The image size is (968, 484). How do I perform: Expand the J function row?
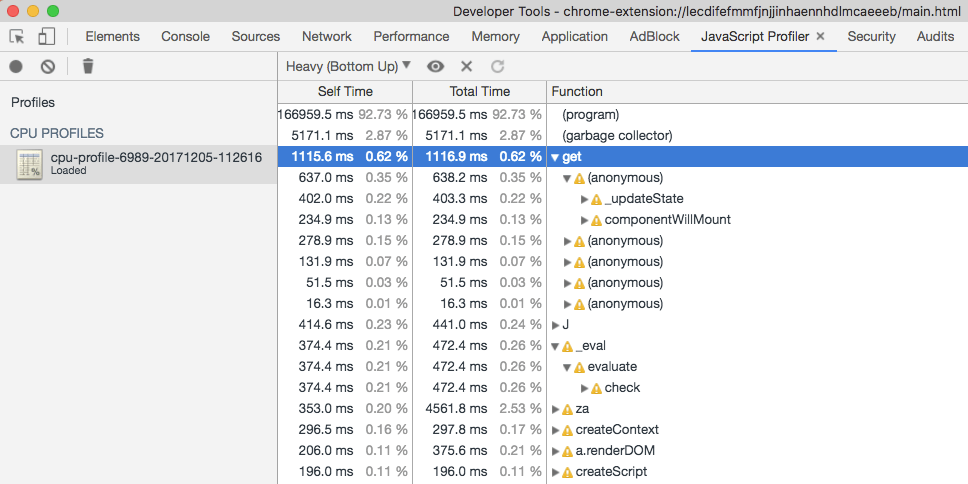click(x=555, y=325)
